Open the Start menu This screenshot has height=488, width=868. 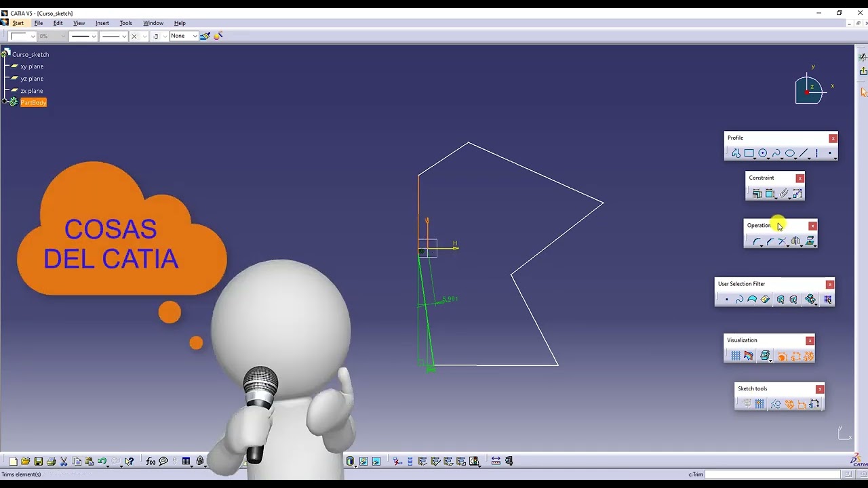pyautogui.click(x=18, y=23)
